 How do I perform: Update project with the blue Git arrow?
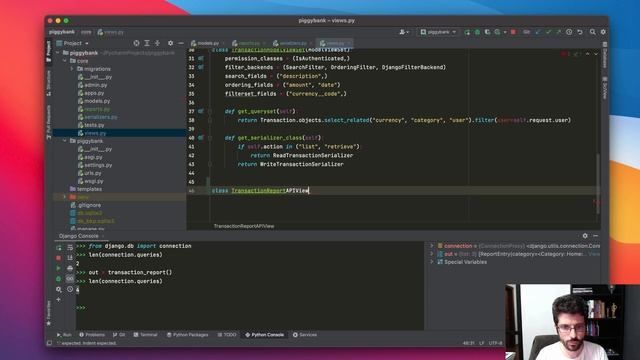tap(538, 32)
